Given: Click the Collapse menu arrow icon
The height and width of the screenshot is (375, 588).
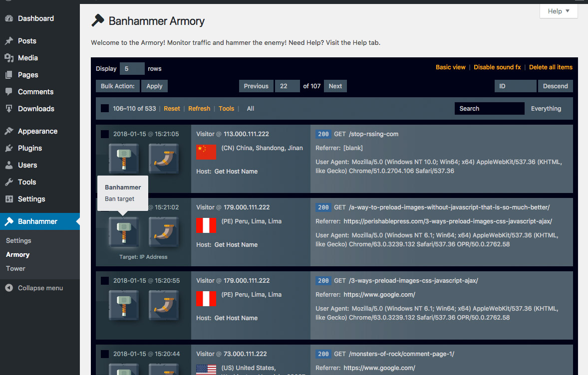Looking at the screenshot, I should 9,288.
